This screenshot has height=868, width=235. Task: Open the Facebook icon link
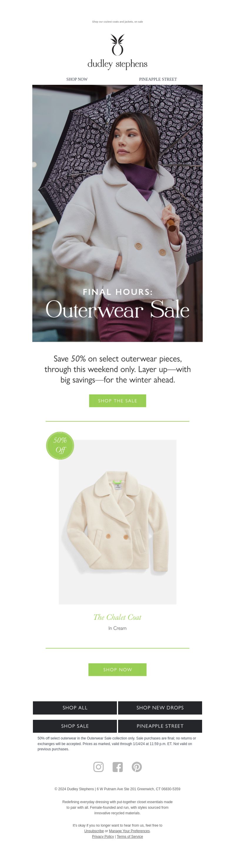click(117, 767)
